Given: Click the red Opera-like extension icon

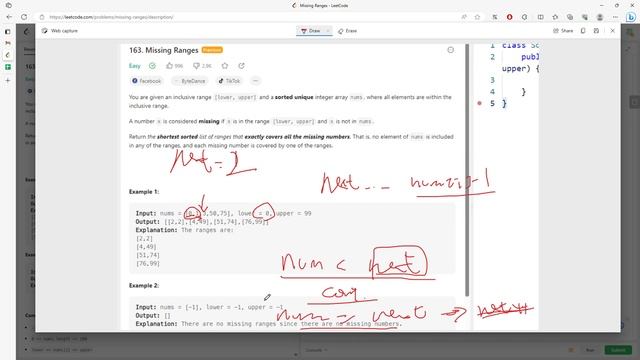Looking at the screenshot, I should 509,17.
